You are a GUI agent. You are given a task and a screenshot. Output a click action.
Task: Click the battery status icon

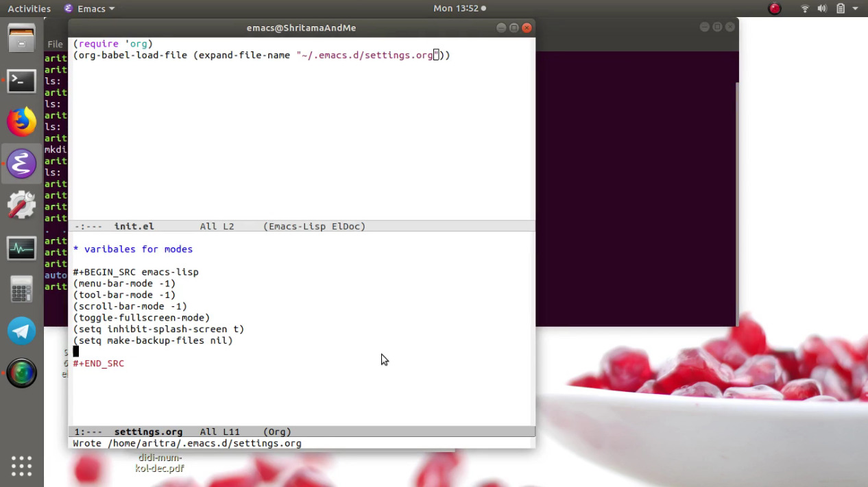[x=840, y=9]
